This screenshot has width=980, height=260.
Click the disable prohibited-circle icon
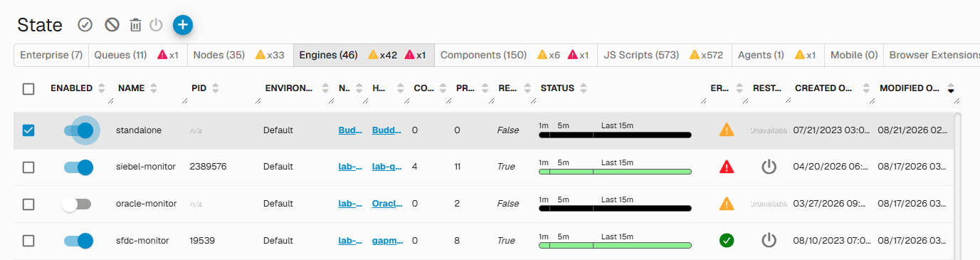tap(112, 25)
